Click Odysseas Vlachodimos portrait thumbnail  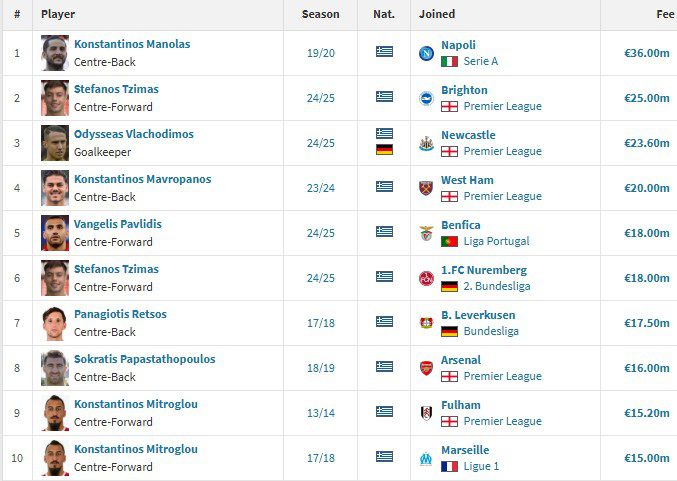coord(55,143)
